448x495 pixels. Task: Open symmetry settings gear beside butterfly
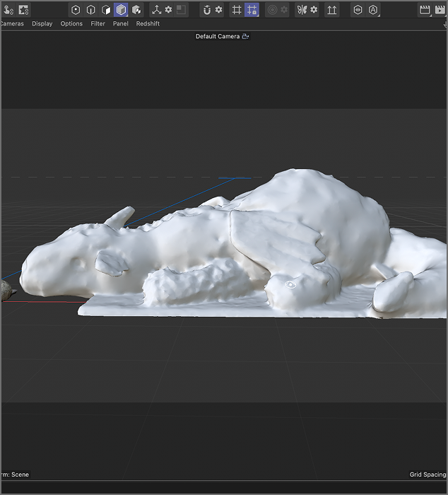[314, 9]
